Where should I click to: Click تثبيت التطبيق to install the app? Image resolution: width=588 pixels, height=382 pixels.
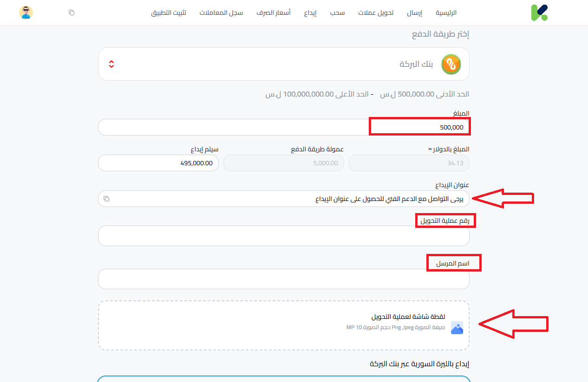pyautogui.click(x=169, y=13)
